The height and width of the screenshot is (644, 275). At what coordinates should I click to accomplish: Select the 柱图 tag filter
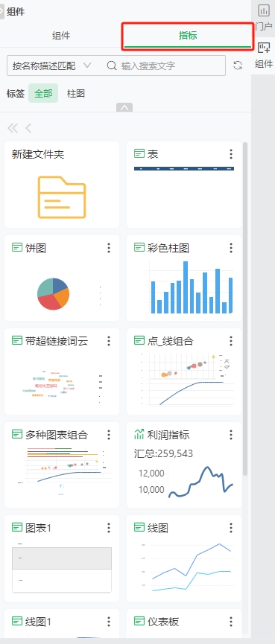[76, 93]
